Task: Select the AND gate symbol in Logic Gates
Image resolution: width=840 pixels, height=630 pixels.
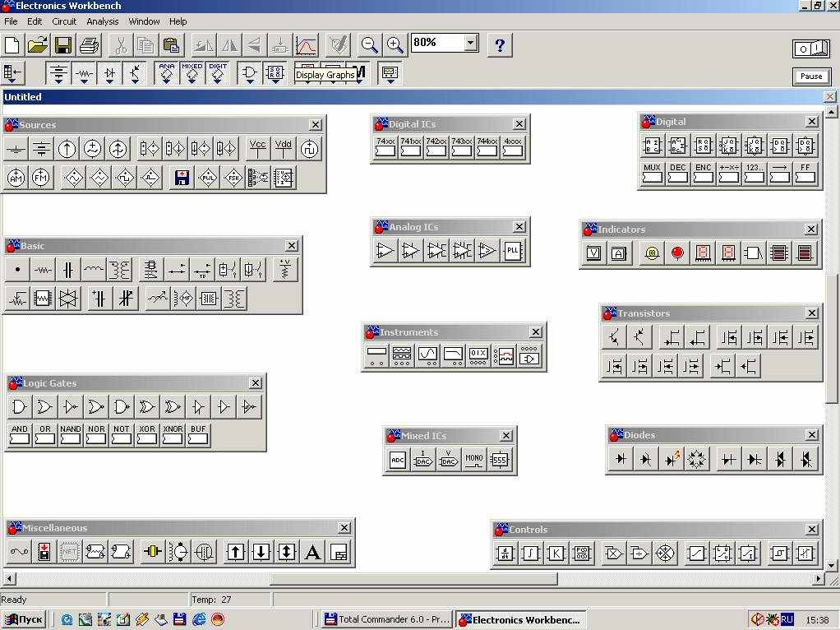Action: tap(19, 407)
